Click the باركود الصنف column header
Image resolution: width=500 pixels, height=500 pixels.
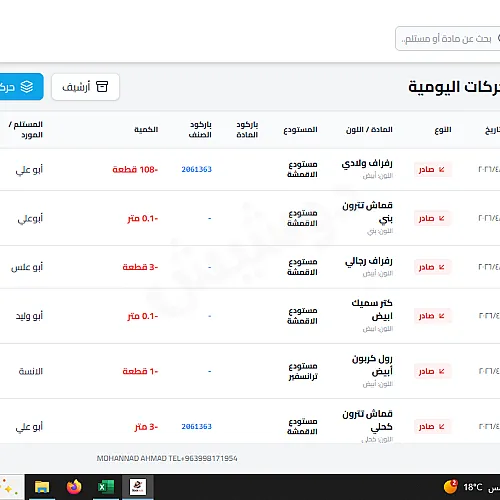(200, 129)
